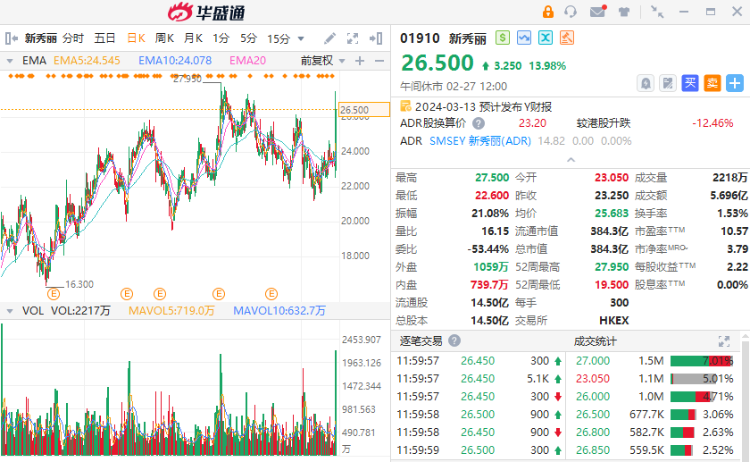Click the orange auction gavel icon

click(567, 38)
